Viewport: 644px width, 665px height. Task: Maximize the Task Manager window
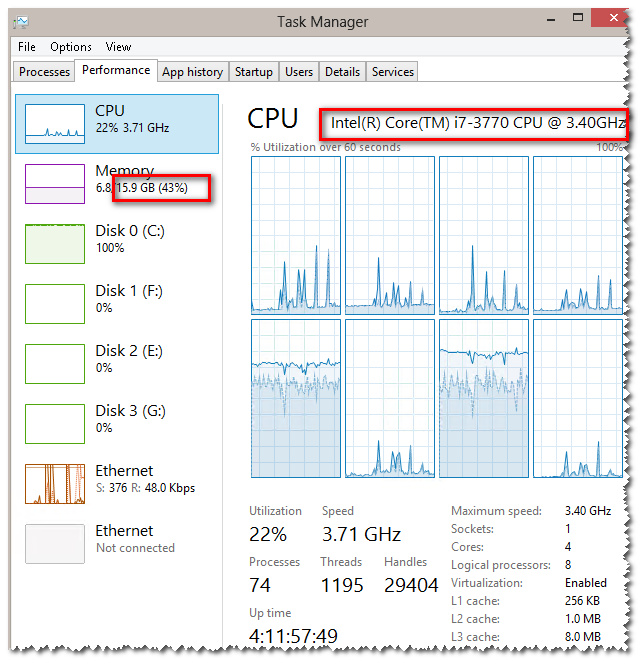coord(577,17)
